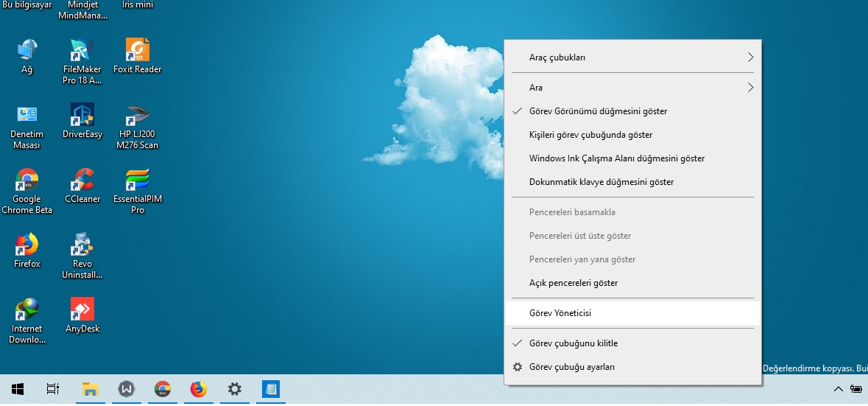Open Task View on the taskbar
The width and height of the screenshot is (868, 406).
[52, 389]
